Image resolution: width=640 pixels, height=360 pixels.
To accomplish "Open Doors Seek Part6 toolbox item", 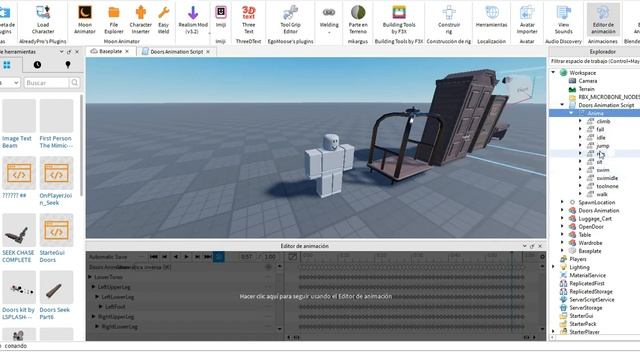I will coord(56,296).
